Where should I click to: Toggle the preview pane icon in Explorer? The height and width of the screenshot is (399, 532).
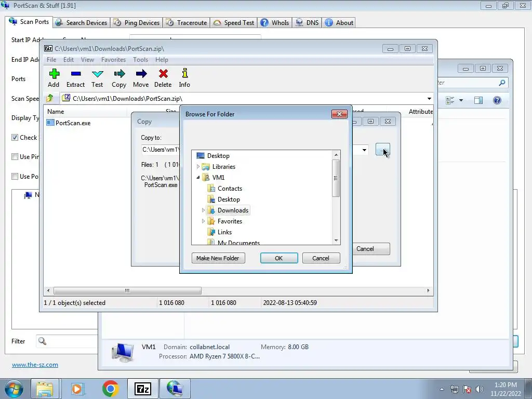478,100
